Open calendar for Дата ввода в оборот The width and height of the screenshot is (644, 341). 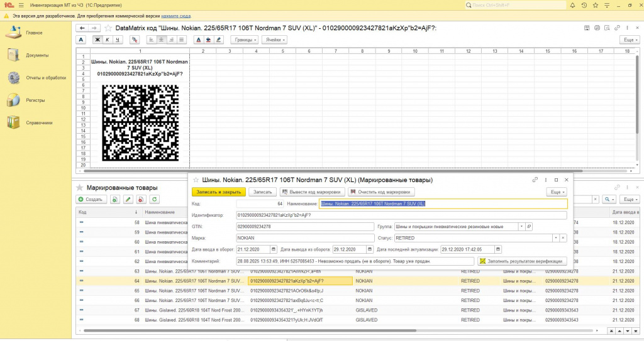point(274,249)
